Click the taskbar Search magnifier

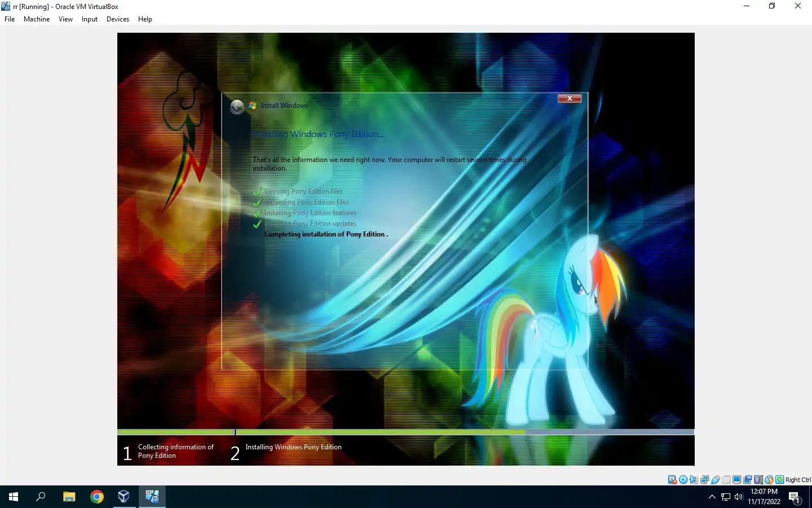(41, 497)
